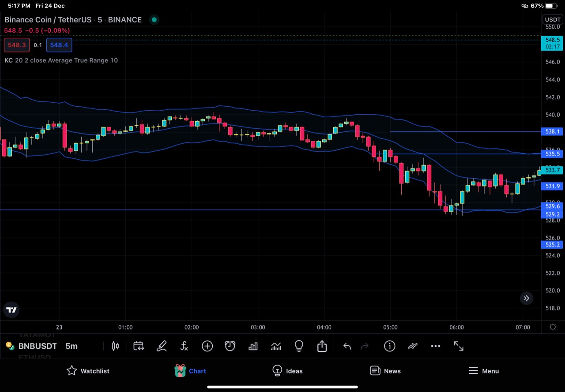Open the bar chart financials icon
The height and width of the screenshot is (392, 565).
(253, 346)
